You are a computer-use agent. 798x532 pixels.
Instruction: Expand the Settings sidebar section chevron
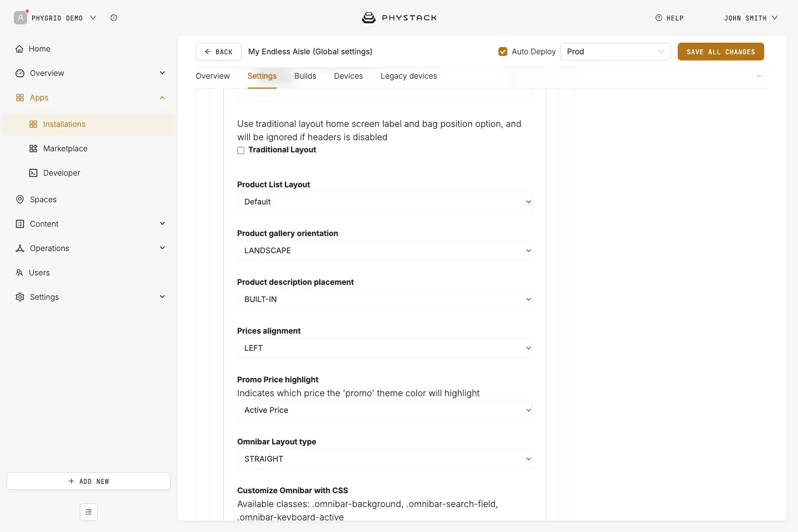pos(162,296)
